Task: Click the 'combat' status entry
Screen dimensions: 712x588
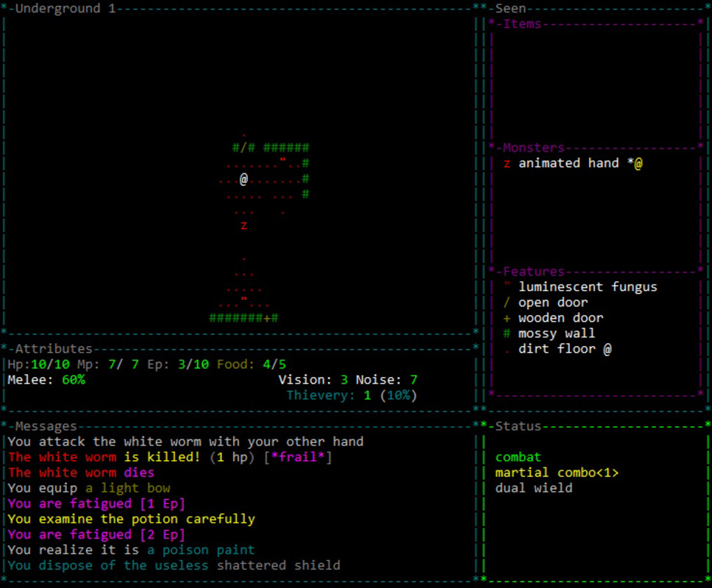Action: 518,457
